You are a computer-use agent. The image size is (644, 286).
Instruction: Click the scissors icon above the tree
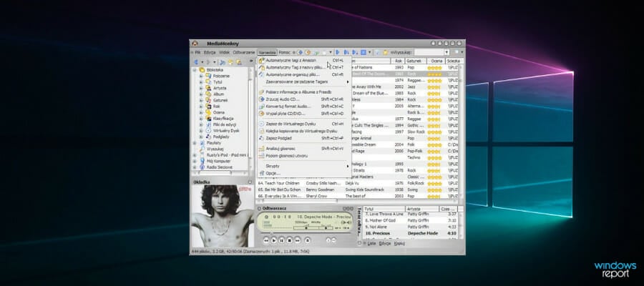pos(223,62)
